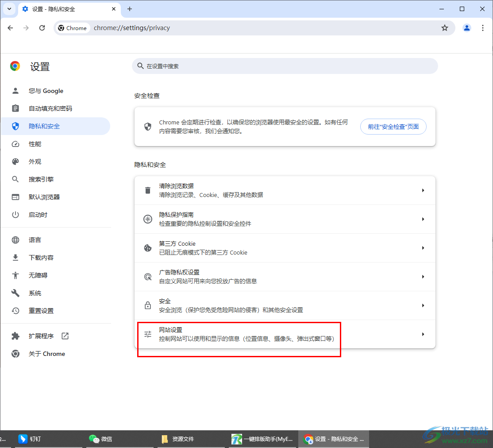Focus the address bar URL
Screen dimensions: 493x448
tap(132, 28)
